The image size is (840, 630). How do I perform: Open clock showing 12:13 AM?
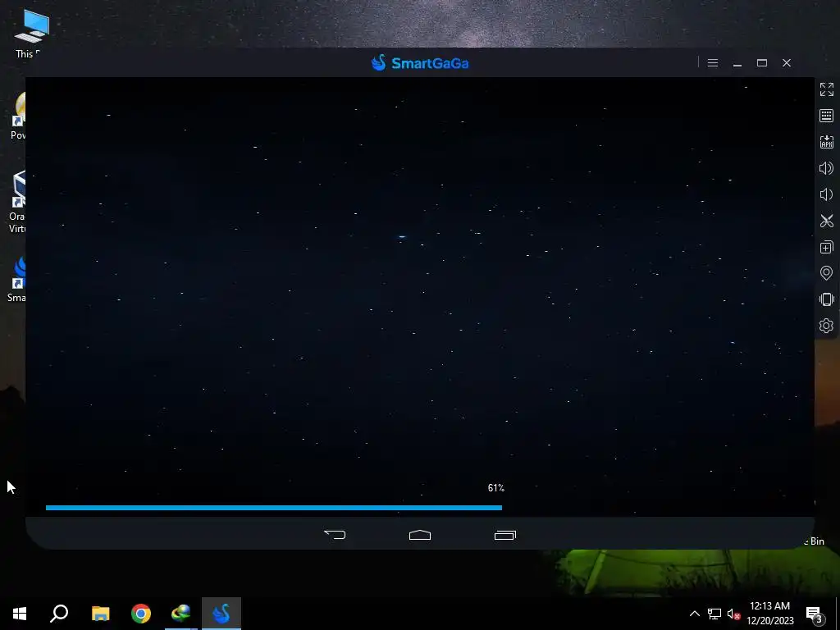tap(769, 614)
